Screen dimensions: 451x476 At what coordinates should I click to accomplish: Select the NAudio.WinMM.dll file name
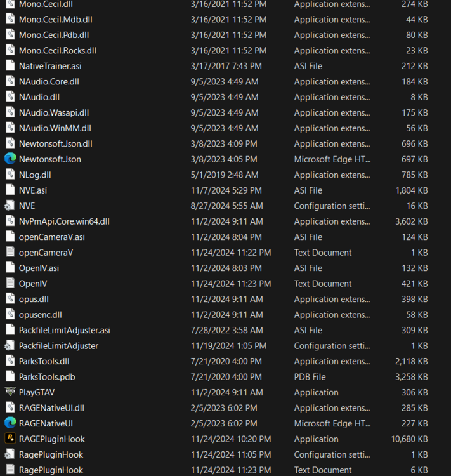(x=55, y=128)
